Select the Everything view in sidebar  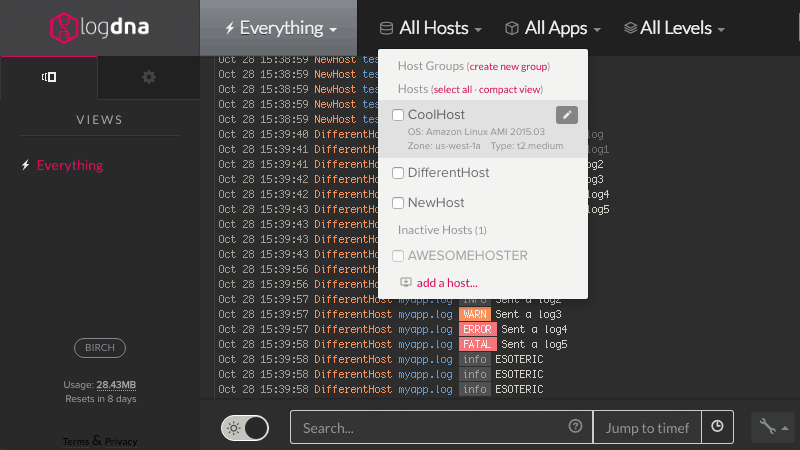pyautogui.click(x=69, y=165)
